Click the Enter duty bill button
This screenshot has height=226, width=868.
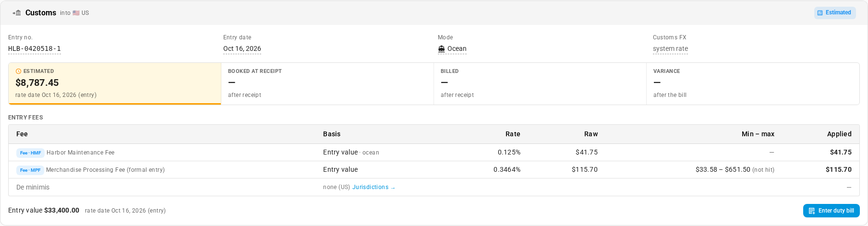coord(832,211)
